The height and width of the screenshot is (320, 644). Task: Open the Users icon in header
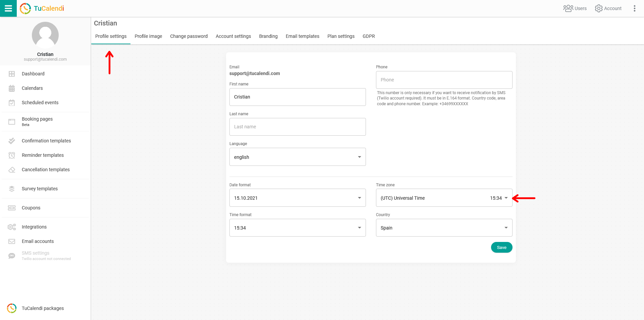[x=568, y=8]
